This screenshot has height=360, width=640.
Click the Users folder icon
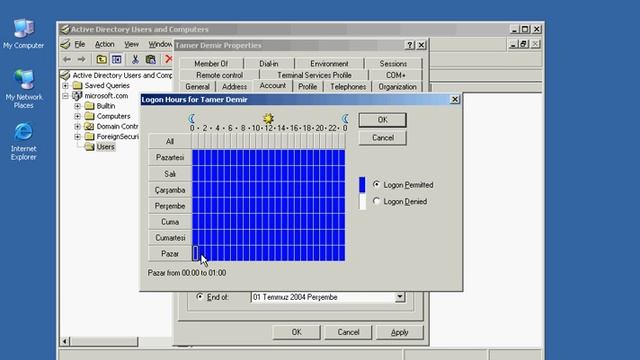[x=89, y=147]
